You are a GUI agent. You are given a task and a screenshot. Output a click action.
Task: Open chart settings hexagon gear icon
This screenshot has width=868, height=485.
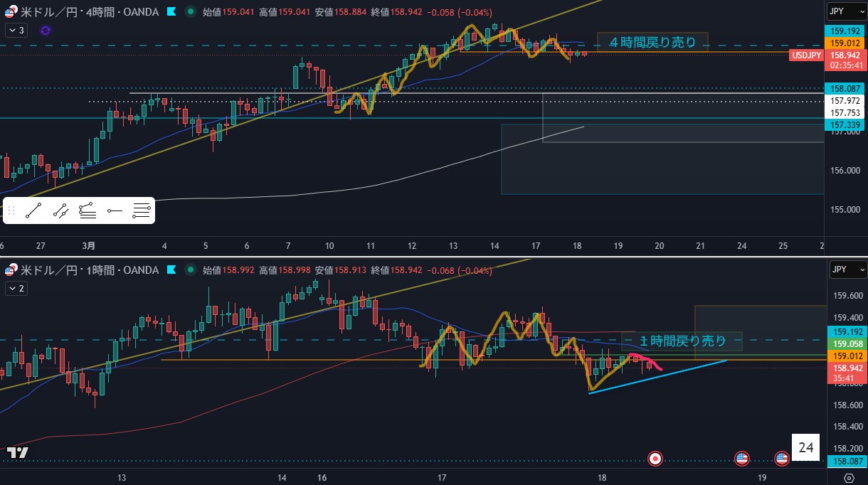pos(849,476)
